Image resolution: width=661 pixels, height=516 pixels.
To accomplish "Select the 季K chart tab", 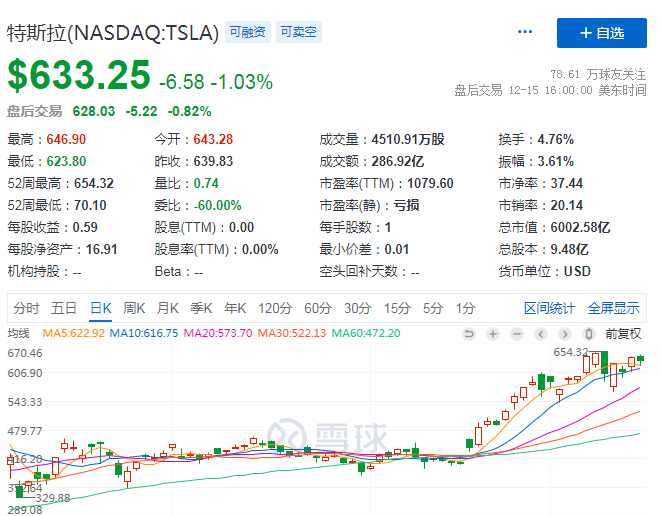I will tap(202, 308).
